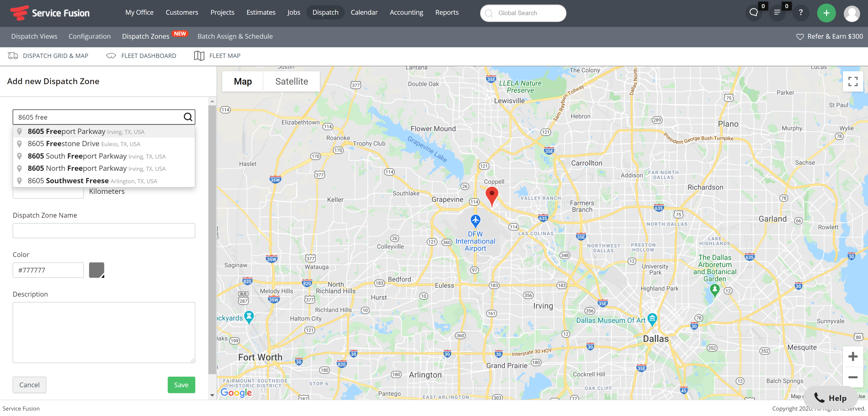Open the user profile avatar
868x416 pixels.
coord(852,14)
